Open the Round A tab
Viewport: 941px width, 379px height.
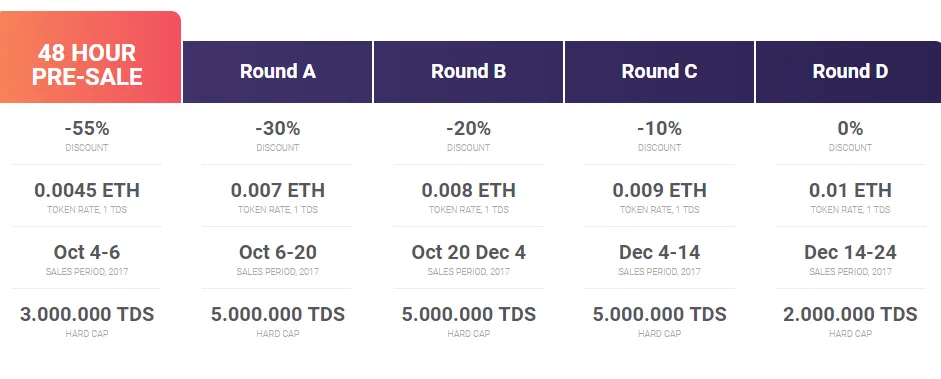click(277, 72)
